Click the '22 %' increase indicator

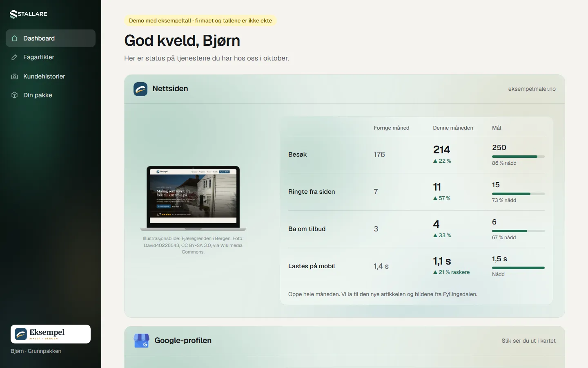(442, 161)
